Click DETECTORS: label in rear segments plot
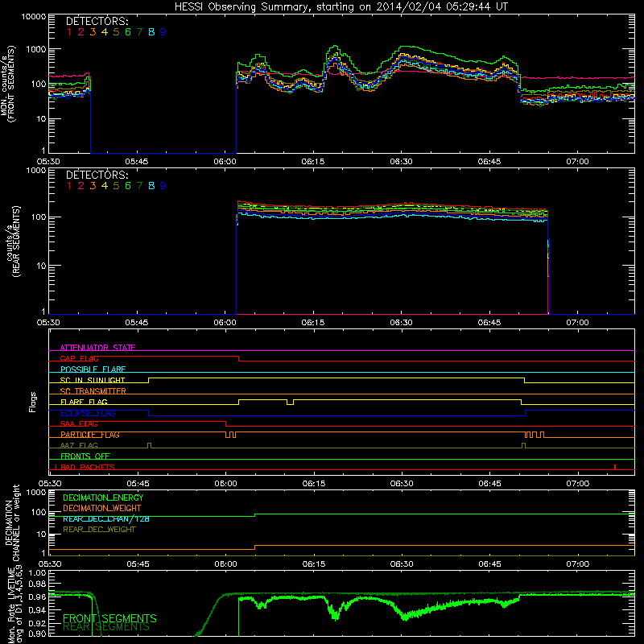Screen dimensions: 644x644 coord(97,175)
